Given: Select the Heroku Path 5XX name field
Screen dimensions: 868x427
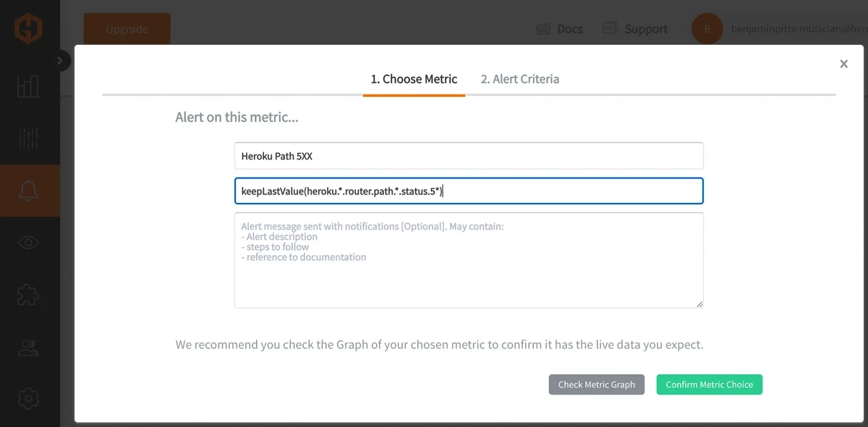Looking at the screenshot, I should coord(469,155).
